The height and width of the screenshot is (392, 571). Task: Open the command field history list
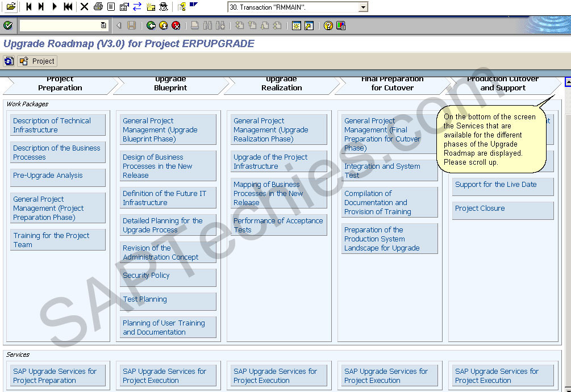point(103,26)
